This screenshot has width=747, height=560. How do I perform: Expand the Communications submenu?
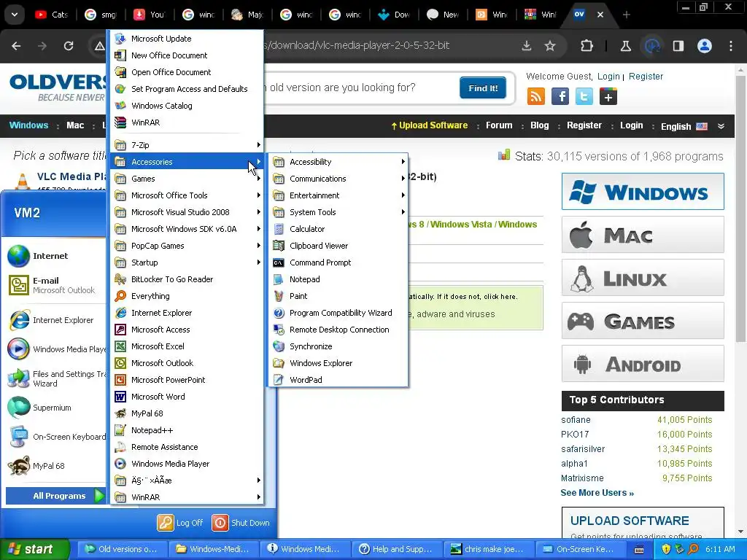tap(338, 179)
